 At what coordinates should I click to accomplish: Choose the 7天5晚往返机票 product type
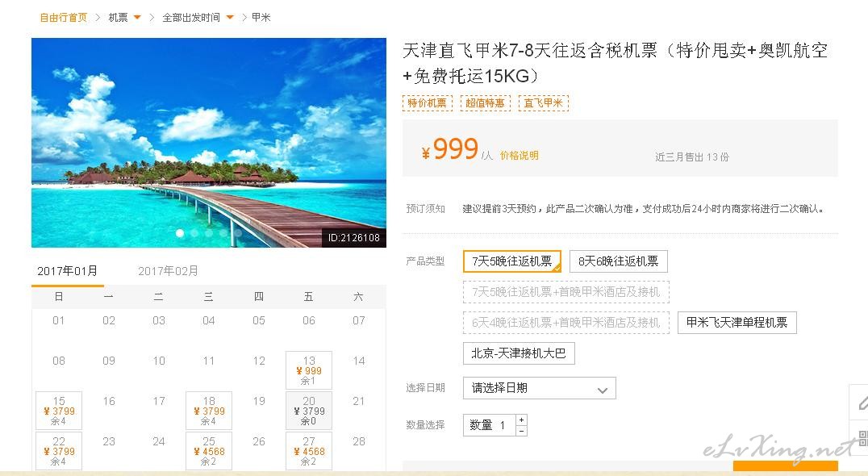click(x=512, y=261)
